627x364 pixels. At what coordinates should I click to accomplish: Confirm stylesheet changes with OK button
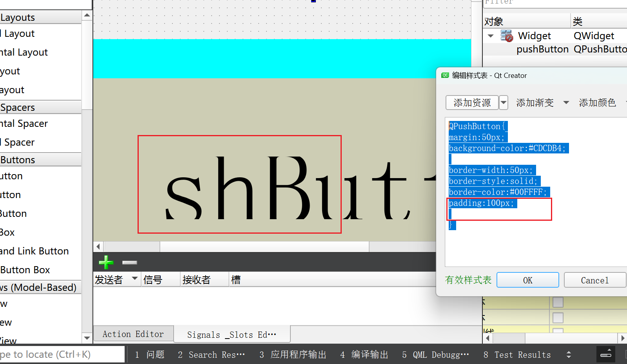click(x=527, y=279)
